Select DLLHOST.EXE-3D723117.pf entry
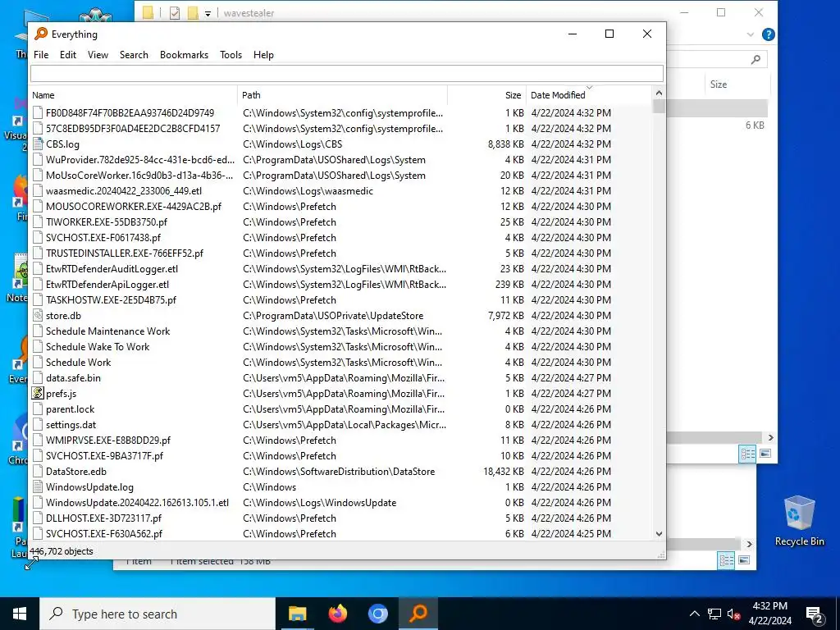This screenshot has width=840, height=630. click(x=103, y=518)
